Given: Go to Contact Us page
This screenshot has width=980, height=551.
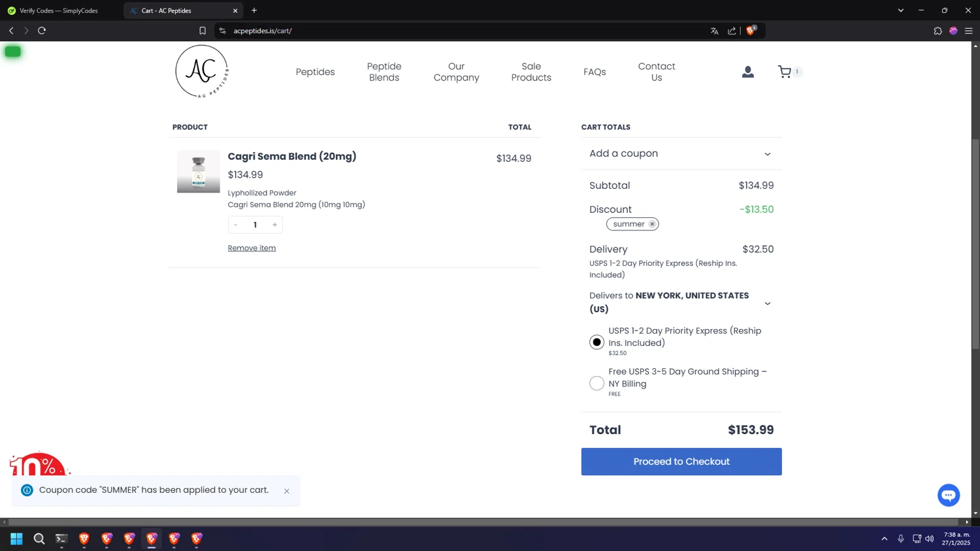Looking at the screenshot, I should pyautogui.click(x=657, y=72).
